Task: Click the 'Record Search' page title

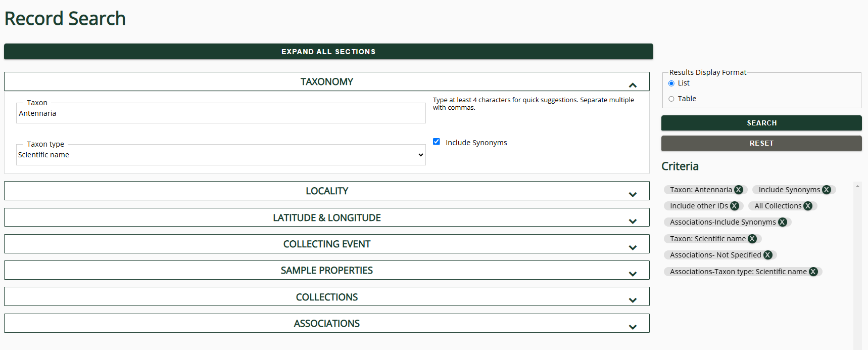Action: click(x=65, y=19)
